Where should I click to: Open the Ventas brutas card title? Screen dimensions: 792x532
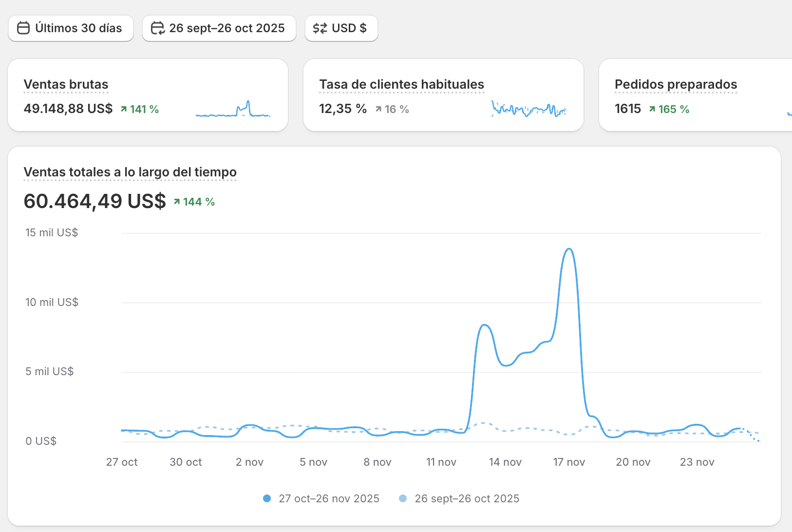point(66,84)
